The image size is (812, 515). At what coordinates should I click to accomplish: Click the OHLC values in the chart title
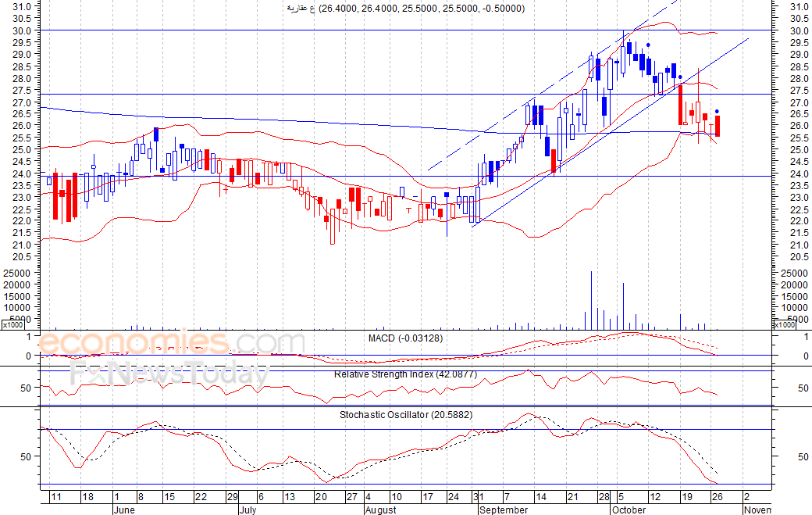point(422,9)
